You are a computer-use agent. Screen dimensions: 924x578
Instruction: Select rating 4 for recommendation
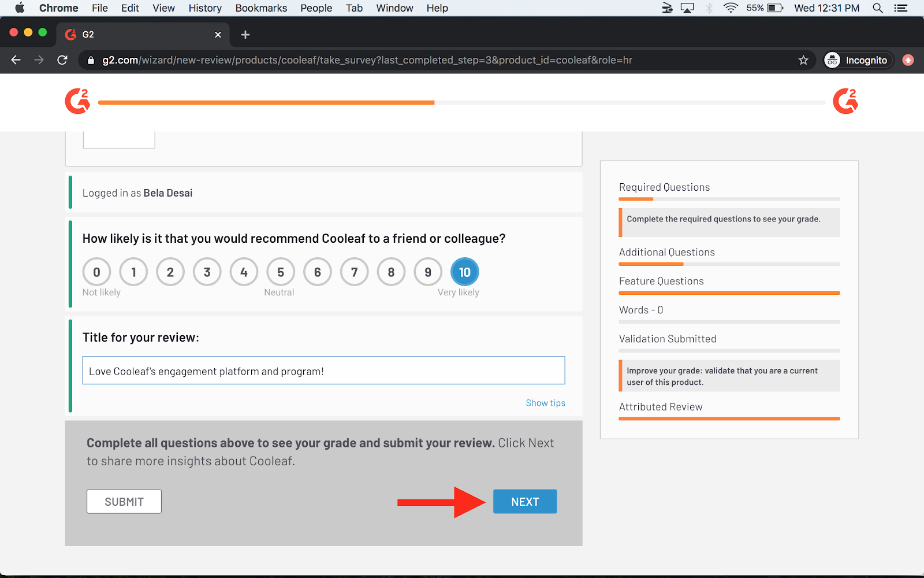tap(244, 272)
